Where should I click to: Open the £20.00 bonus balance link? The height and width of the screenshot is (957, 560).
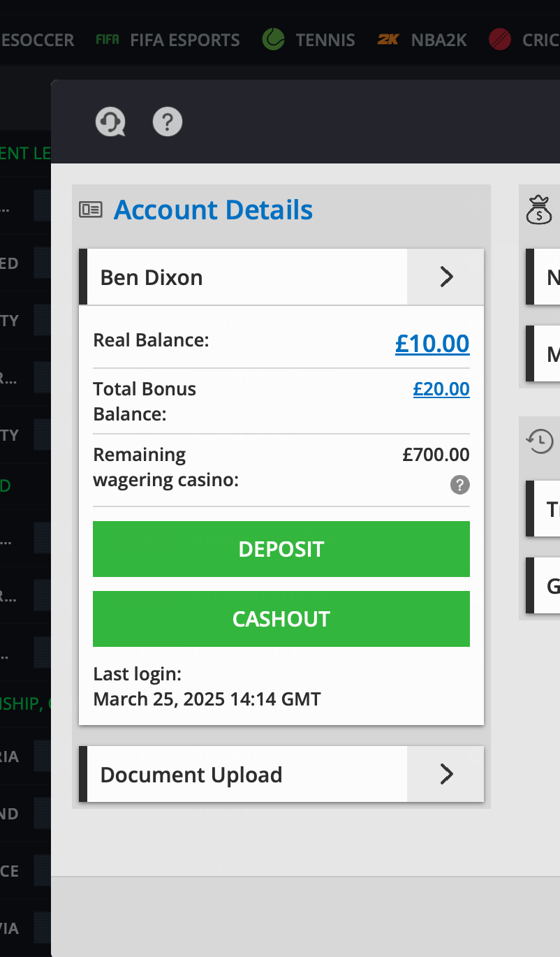pyautogui.click(x=441, y=389)
